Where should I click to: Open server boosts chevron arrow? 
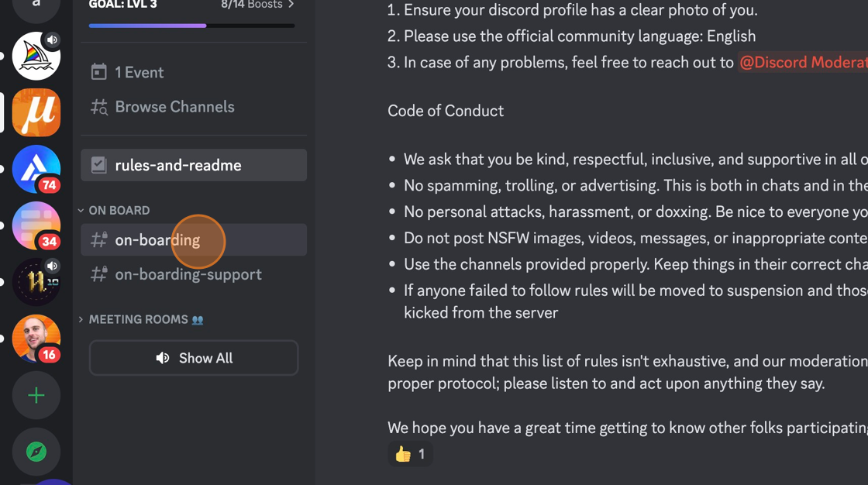(291, 5)
